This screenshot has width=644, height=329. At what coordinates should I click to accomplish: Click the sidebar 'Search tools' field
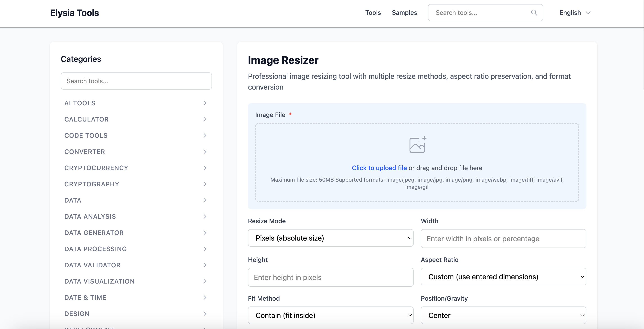(x=136, y=81)
